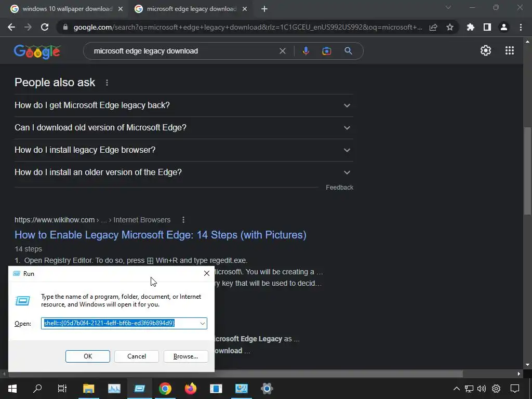Viewport: 532px width, 399px height.
Task: Click the vertical scrollbar thumb
Action: point(527,170)
